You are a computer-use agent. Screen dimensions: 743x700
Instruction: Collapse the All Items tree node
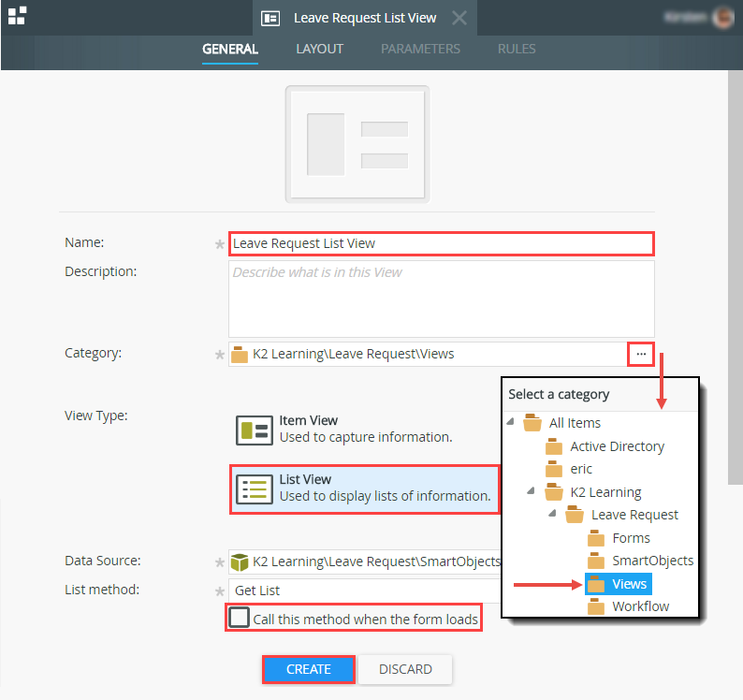pyautogui.click(x=511, y=421)
